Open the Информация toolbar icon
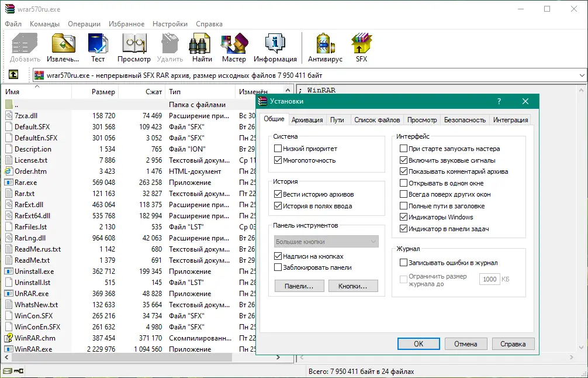 (275, 43)
